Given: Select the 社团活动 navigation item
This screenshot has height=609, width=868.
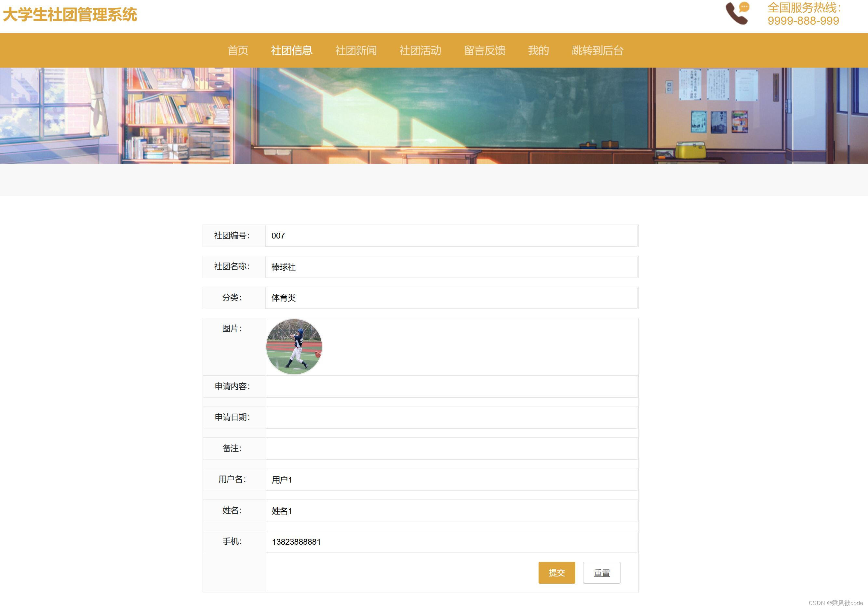Looking at the screenshot, I should (421, 50).
